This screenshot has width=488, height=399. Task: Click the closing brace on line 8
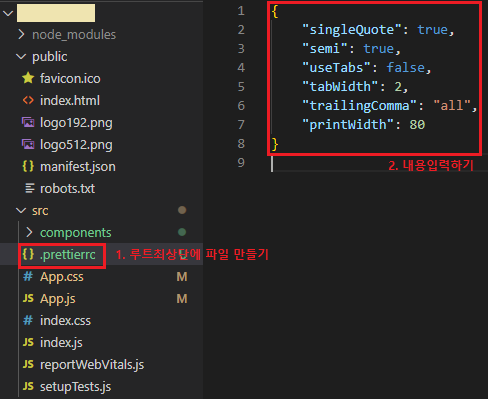click(x=275, y=144)
